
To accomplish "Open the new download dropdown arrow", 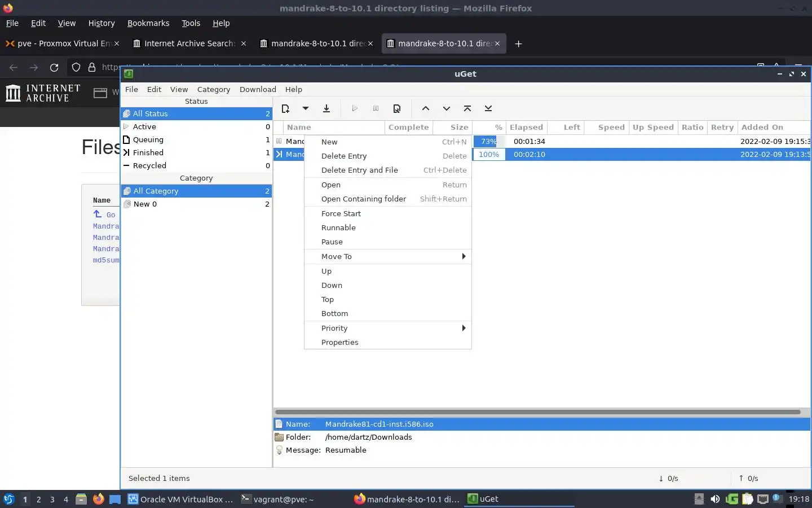I will click(x=306, y=108).
